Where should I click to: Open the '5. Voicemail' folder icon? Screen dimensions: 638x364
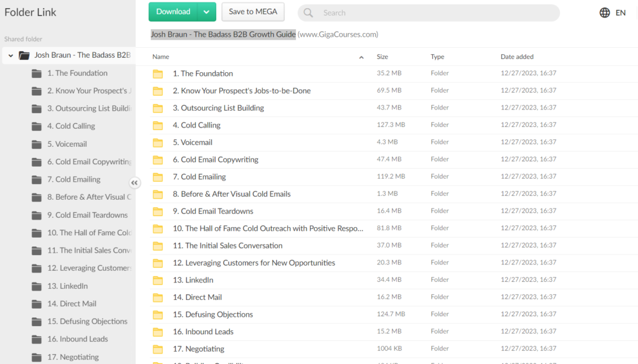[158, 141]
